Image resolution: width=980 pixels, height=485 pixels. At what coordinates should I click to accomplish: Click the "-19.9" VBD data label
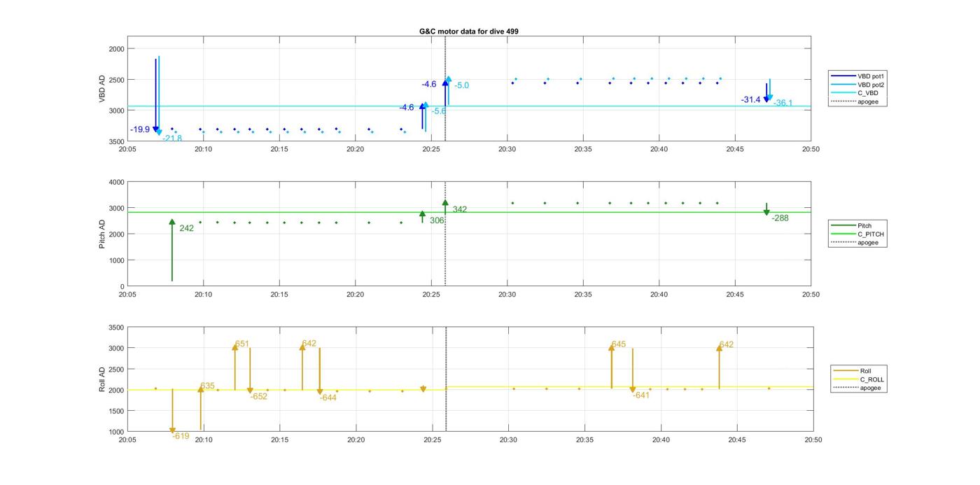tap(140, 129)
